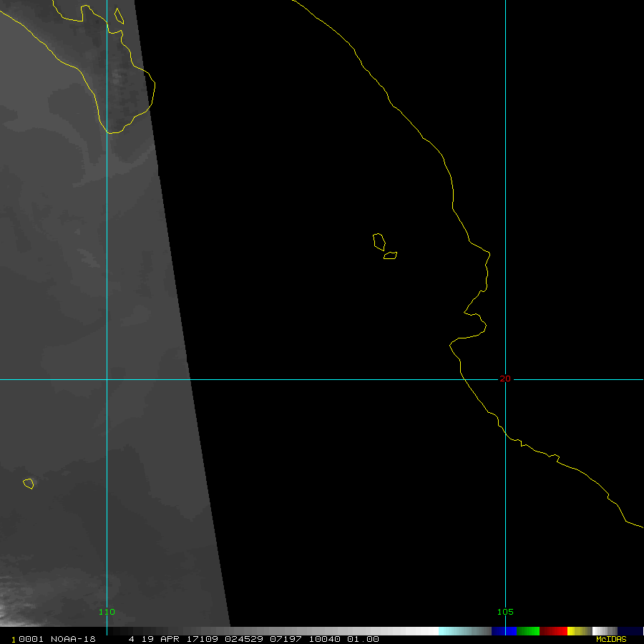Image resolution: width=644 pixels, height=644 pixels.
Task: Click the southern tip of Baja peninsula outline
Action: click(x=112, y=132)
